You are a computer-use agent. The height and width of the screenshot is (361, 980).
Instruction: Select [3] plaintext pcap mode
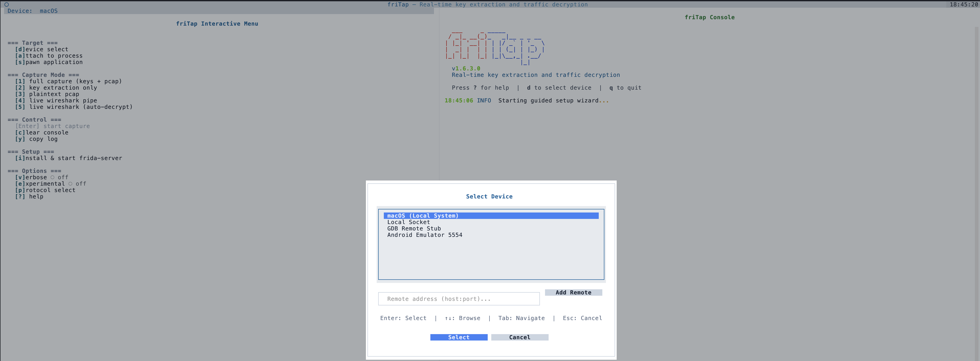[47, 94]
